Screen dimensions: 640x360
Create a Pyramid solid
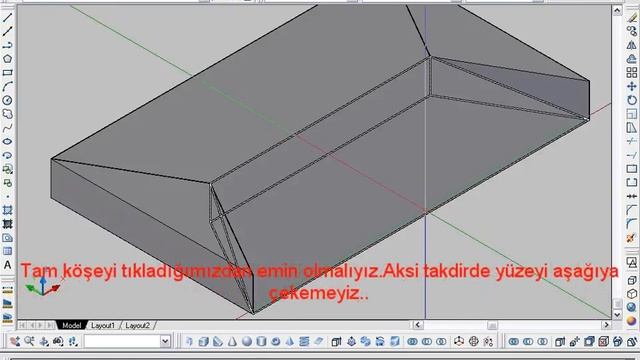pos(290,341)
